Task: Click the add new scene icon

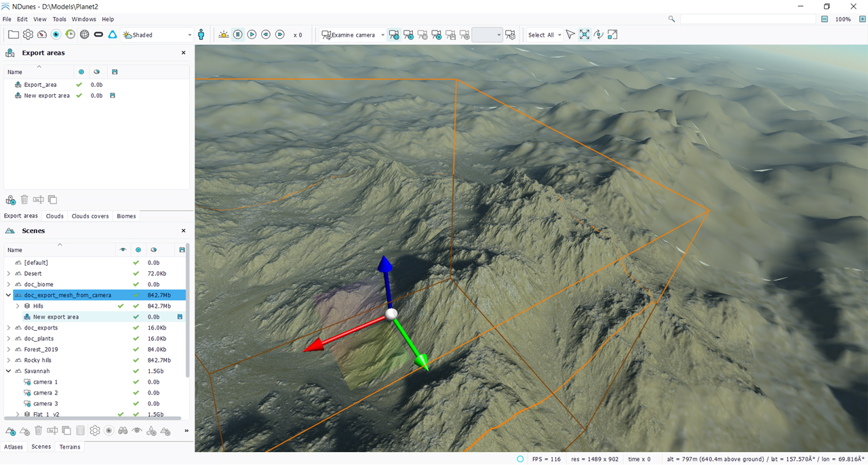Action: (x=11, y=430)
